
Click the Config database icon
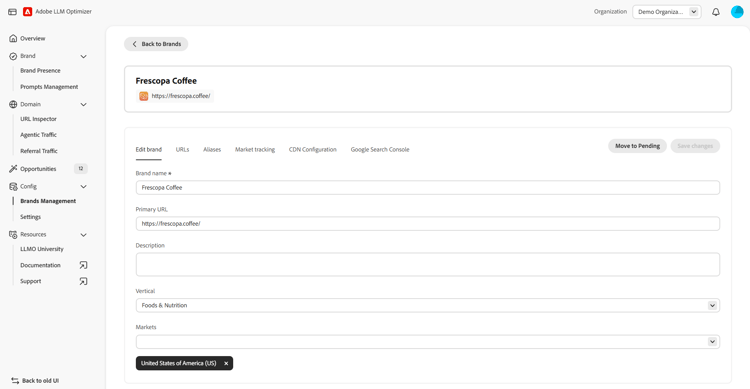click(x=13, y=187)
